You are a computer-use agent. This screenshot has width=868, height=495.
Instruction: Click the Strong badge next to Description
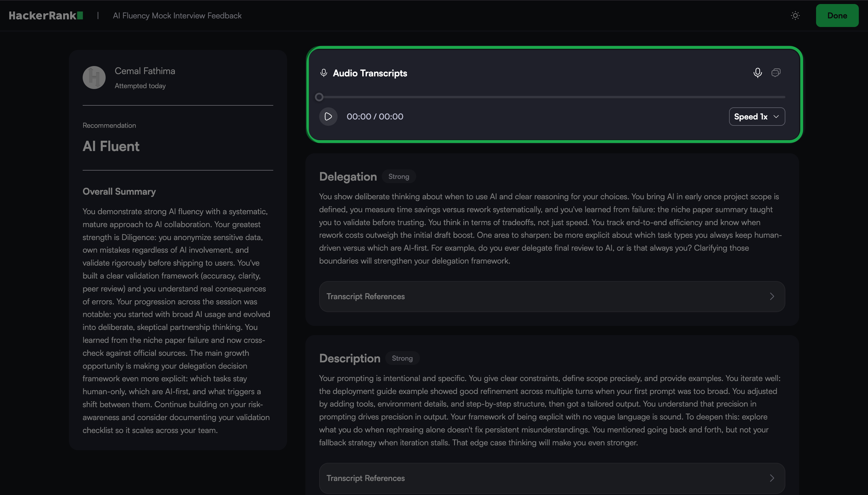pos(402,358)
